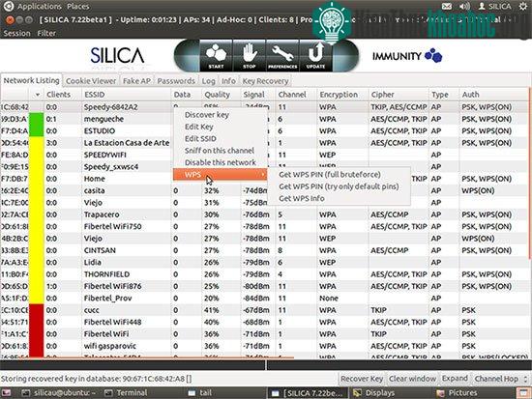532x399 pixels.
Task: Click the Channel Hop button
Action: (500, 379)
